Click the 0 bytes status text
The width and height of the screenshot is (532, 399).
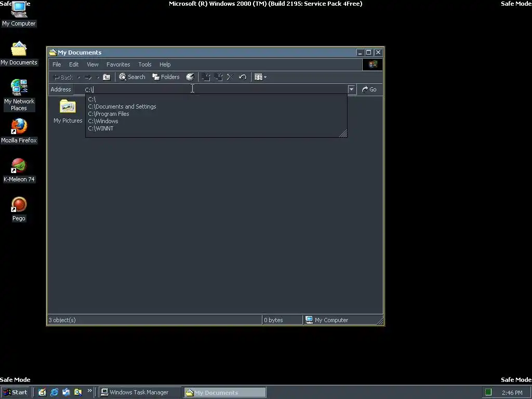273,320
